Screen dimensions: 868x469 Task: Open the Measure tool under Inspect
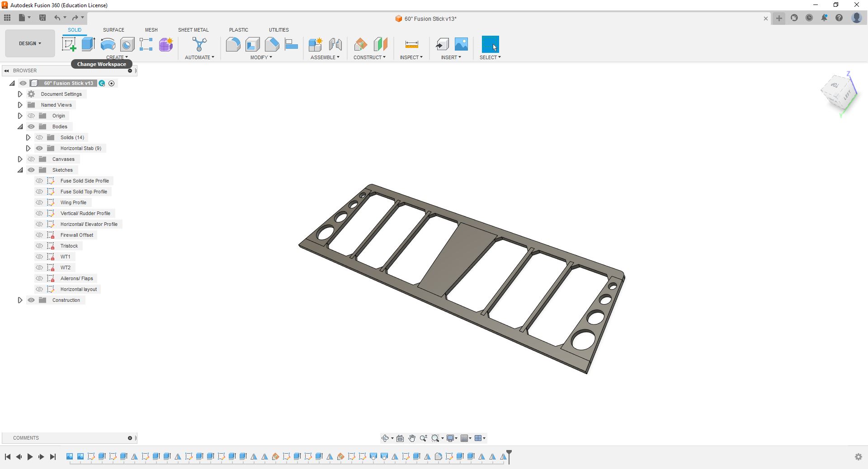411,44
